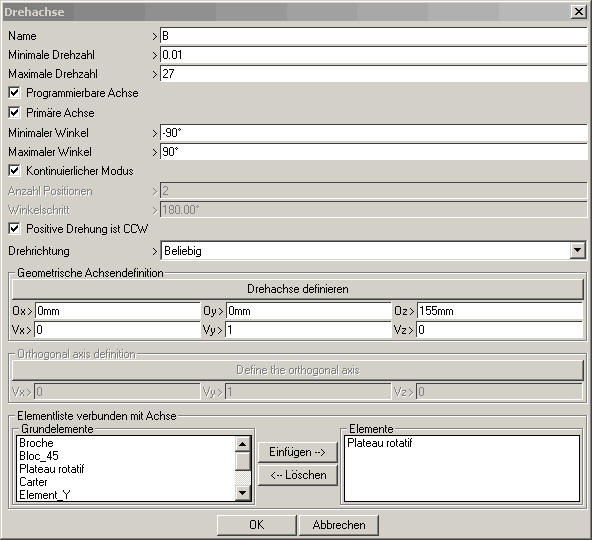592x540 pixels.
Task: Close the Drehachse dialog window
Action: coord(578,12)
